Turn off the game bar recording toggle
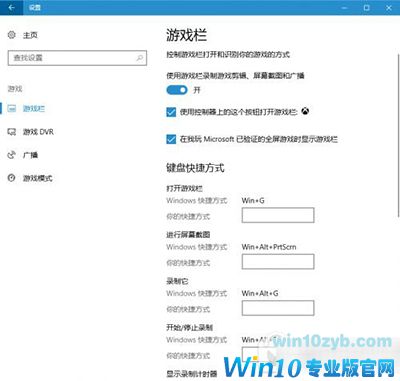The width and height of the screenshot is (400, 381). click(177, 90)
